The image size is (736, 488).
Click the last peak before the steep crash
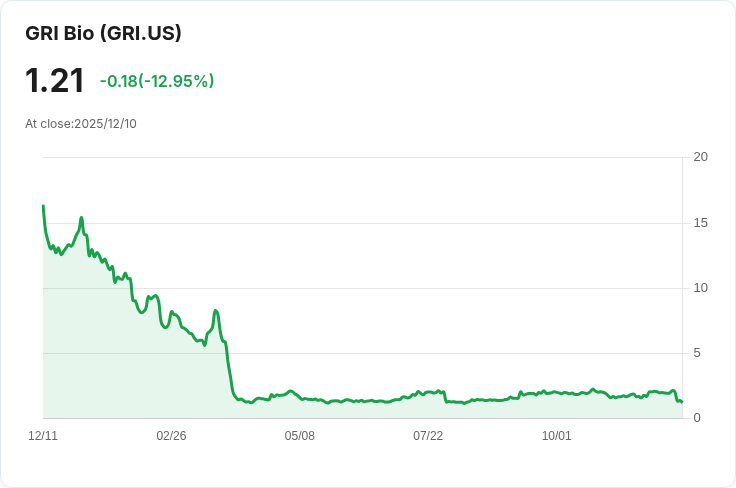pos(216,311)
